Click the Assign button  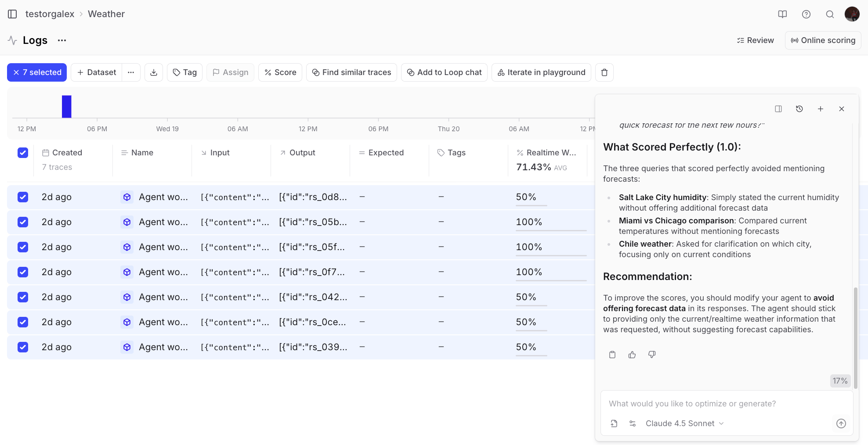[230, 72]
